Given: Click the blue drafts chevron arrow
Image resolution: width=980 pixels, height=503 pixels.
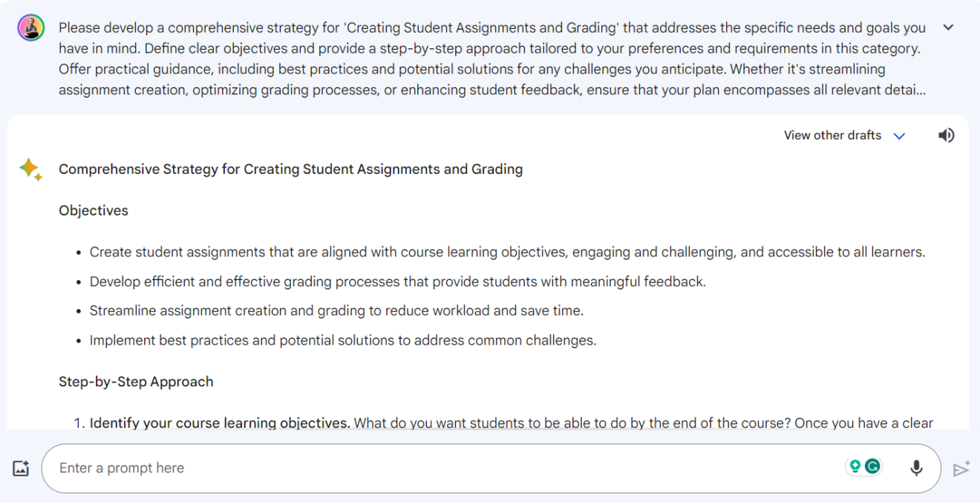Looking at the screenshot, I should coord(899,136).
